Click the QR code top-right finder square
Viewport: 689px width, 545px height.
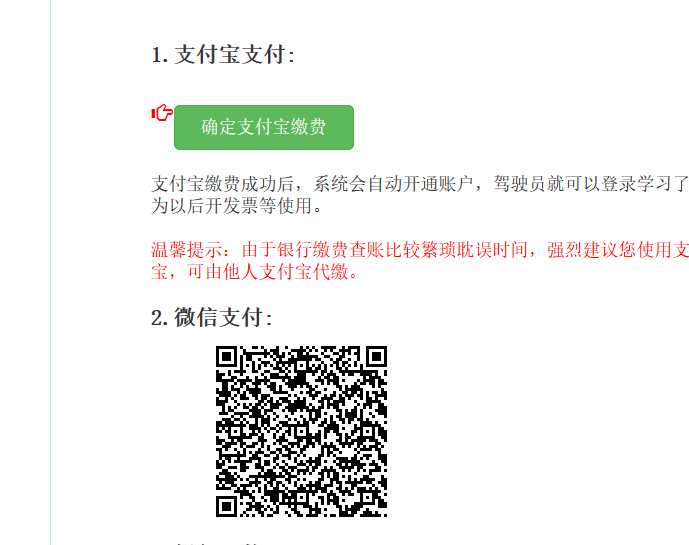tap(377, 356)
